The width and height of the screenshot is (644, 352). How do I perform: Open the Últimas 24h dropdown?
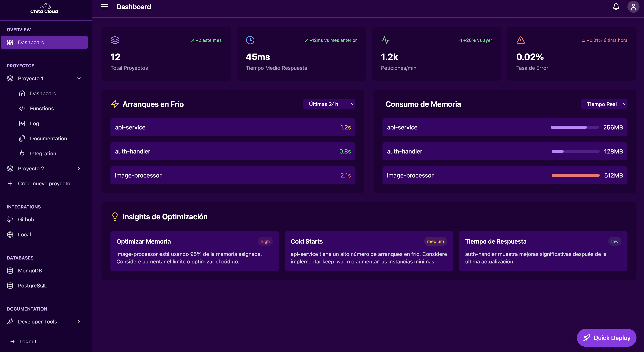tap(329, 104)
